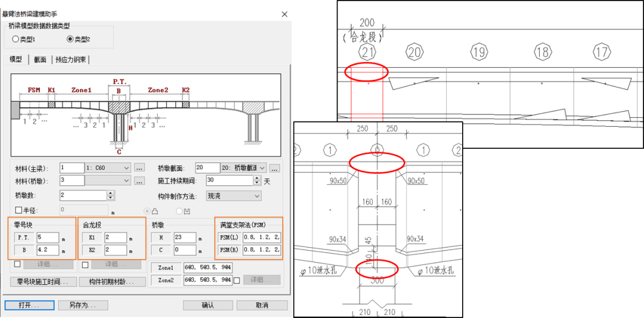
Task: Click the 300 dimension in the pier drawing
Action: pyautogui.click(x=377, y=280)
